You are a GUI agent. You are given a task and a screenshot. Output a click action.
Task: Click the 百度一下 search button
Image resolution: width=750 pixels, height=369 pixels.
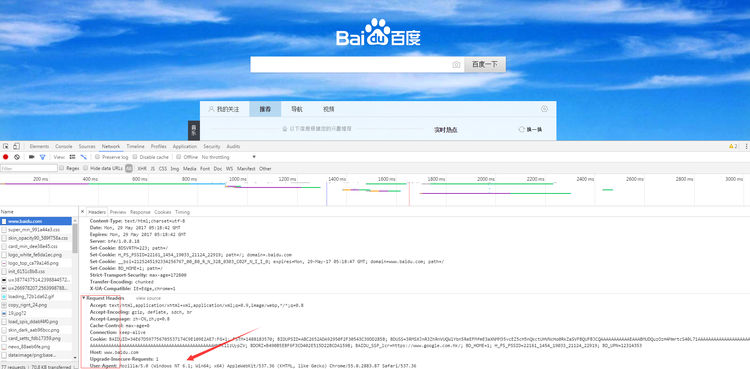pyautogui.click(x=485, y=65)
